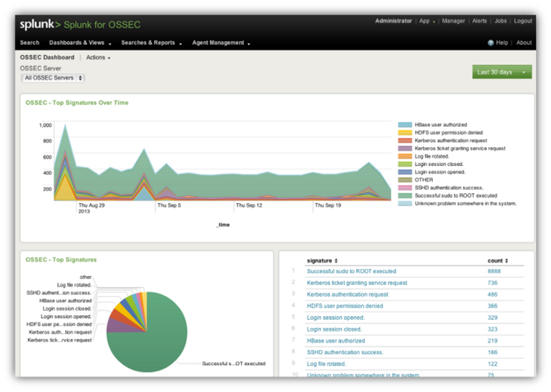Click the count value 736
551x392 pixels.
coord(492,283)
